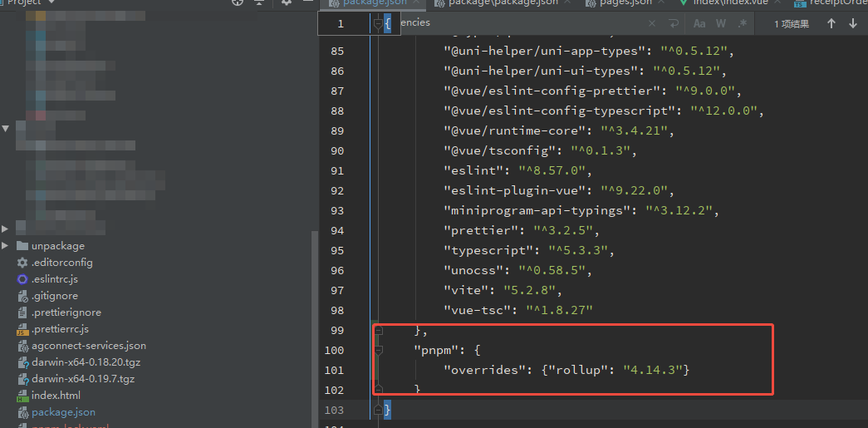Click the new-line icon in search field
This screenshot has width=868, height=428.
pos(673,23)
